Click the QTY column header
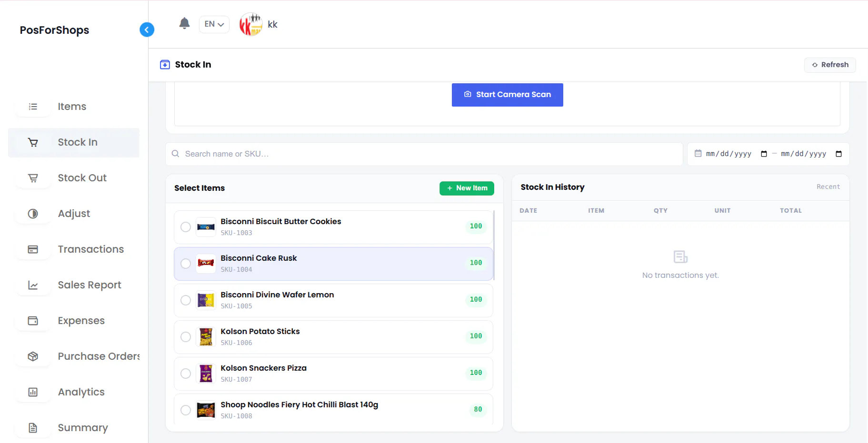The width and height of the screenshot is (868, 443). coord(660,210)
